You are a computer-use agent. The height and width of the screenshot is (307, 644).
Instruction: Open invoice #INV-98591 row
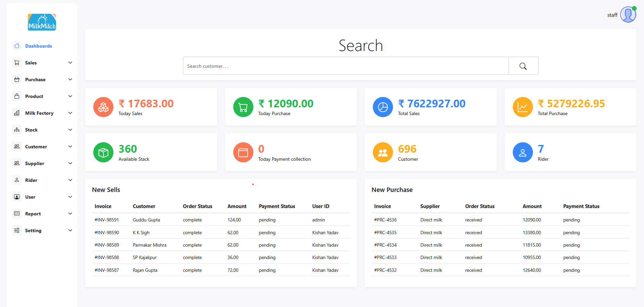(107, 220)
